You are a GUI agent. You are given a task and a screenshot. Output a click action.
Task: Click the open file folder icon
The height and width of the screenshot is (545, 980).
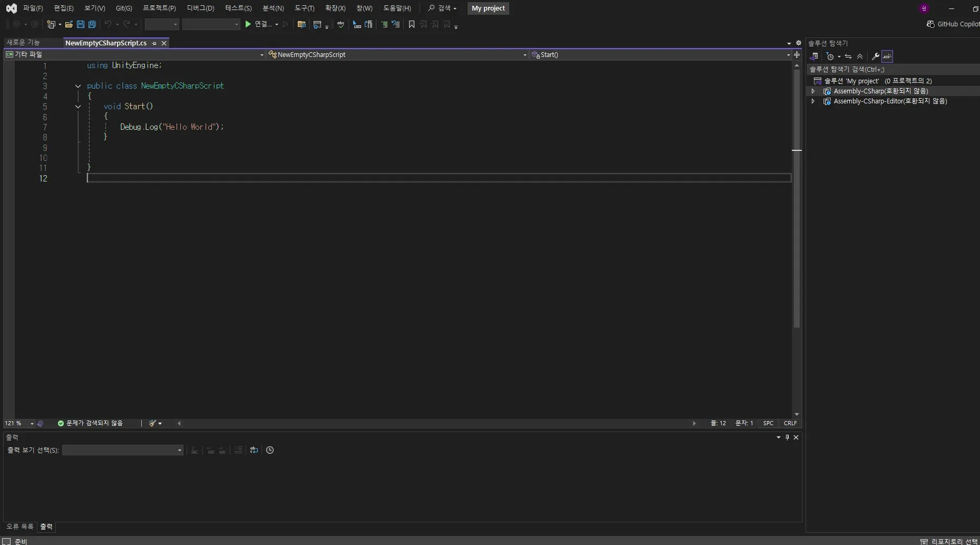(69, 24)
